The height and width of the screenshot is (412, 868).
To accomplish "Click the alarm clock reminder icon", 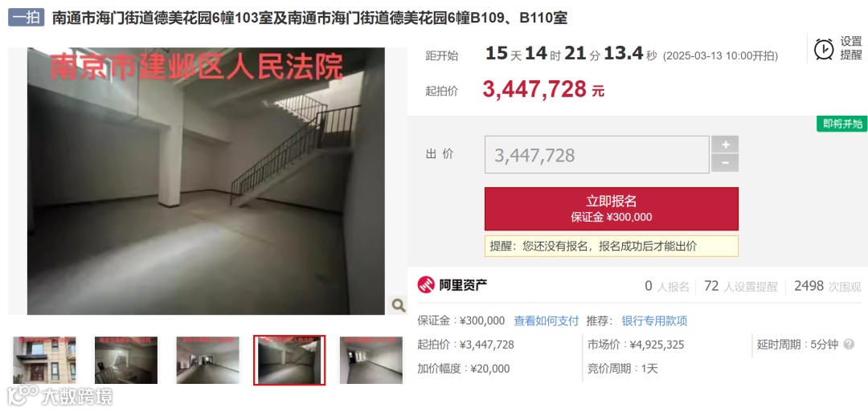I will [825, 49].
